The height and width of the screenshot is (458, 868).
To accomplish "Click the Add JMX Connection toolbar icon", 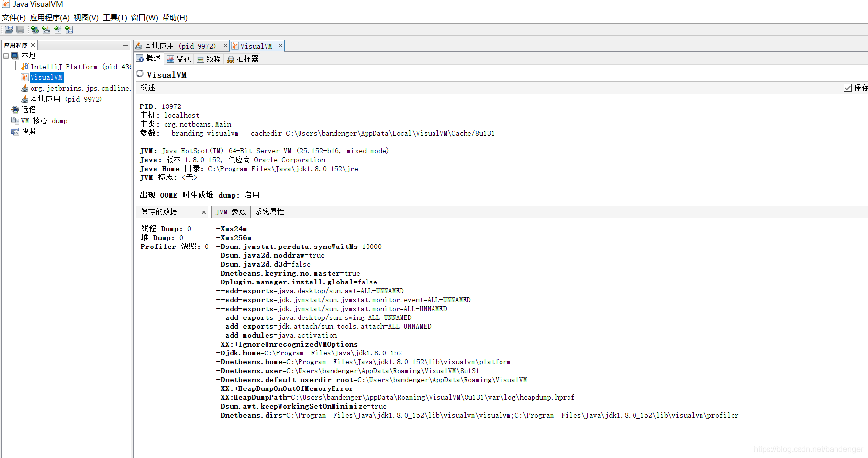I will point(46,30).
